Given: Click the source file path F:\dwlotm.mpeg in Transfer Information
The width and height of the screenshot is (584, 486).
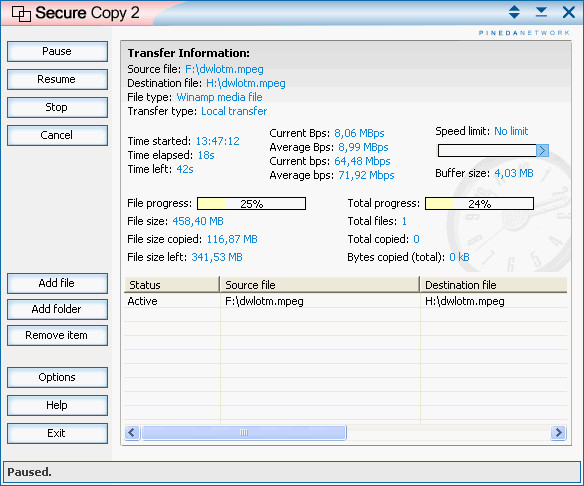Looking at the screenshot, I should click(x=224, y=69).
